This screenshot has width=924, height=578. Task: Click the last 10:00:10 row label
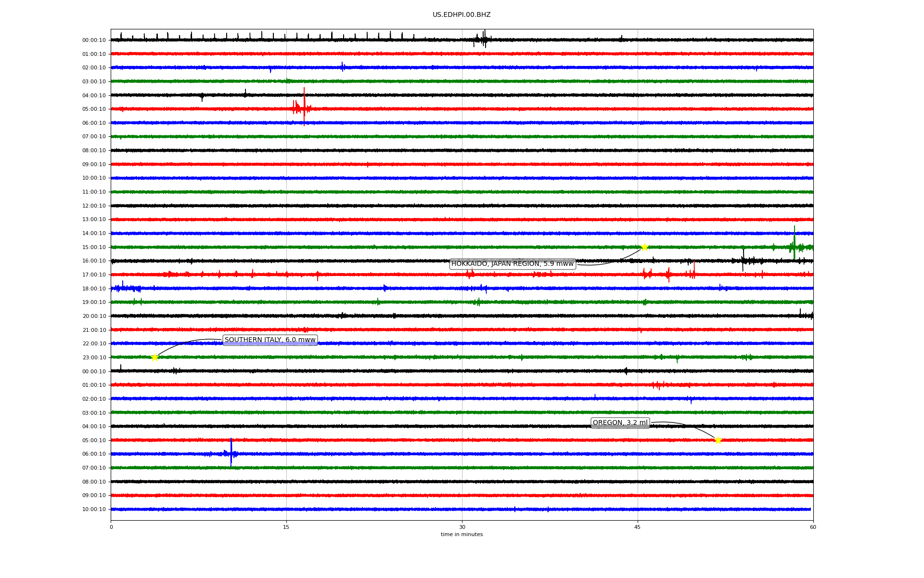(x=94, y=510)
